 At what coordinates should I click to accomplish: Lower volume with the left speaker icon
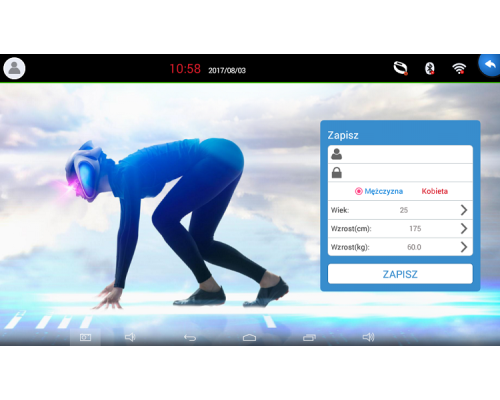[x=130, y=337]
